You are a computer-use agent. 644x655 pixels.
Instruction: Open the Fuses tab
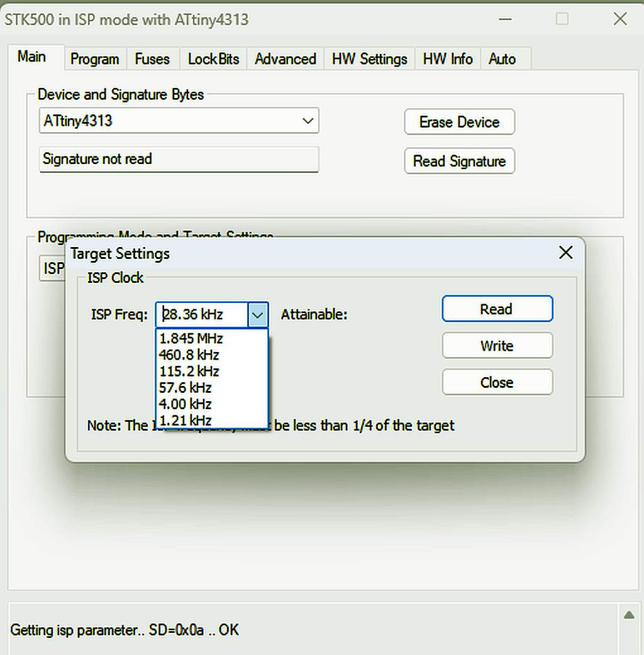click(152, 59)
